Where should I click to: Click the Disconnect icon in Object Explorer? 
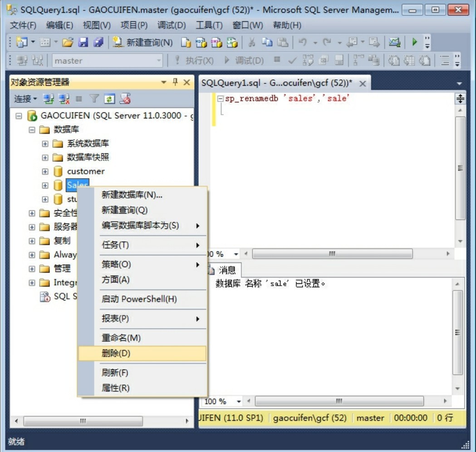tap(64, 99)
